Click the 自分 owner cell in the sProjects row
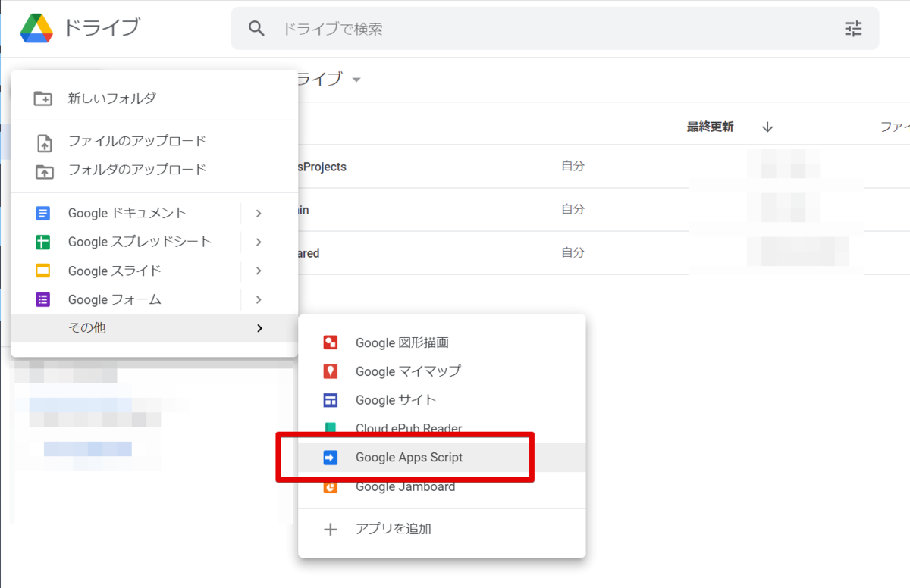Viewport: 910px width, 588px height. [x=573, y=167]
